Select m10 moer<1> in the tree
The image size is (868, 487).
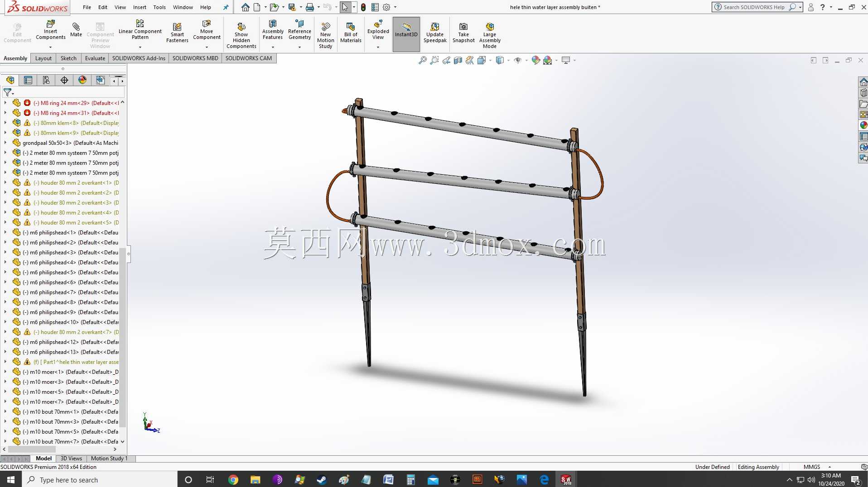point(71,372)
